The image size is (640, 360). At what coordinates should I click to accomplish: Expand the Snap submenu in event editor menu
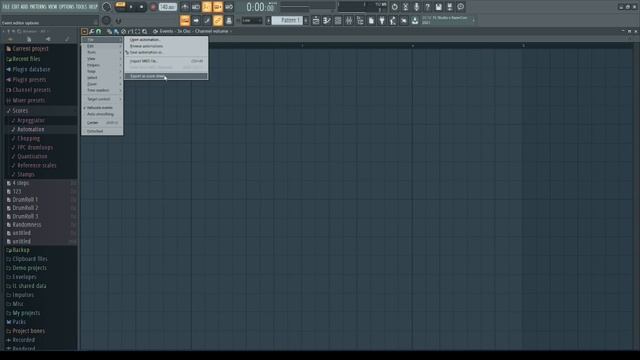coord(102,71)
